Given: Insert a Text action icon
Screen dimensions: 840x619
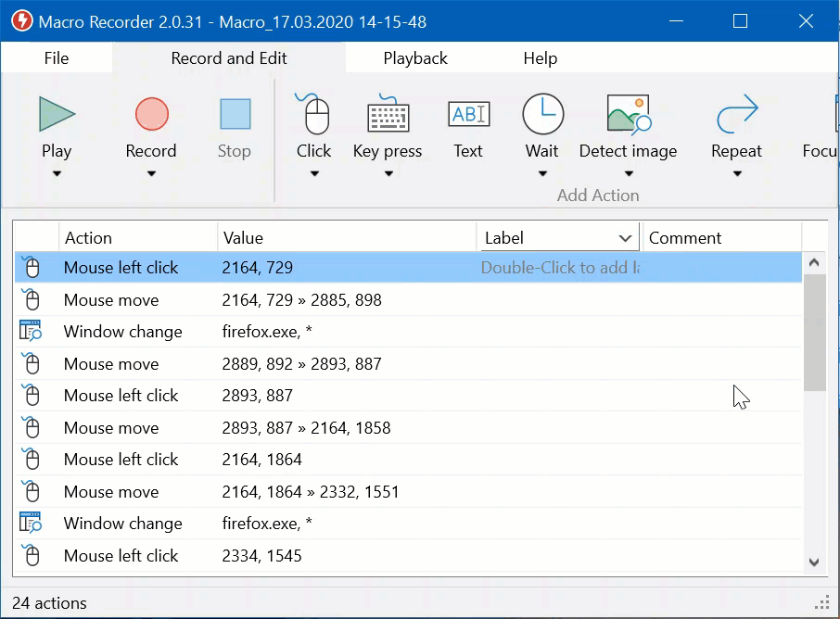Looking at the screenshot, I should (x=468, y=114).
